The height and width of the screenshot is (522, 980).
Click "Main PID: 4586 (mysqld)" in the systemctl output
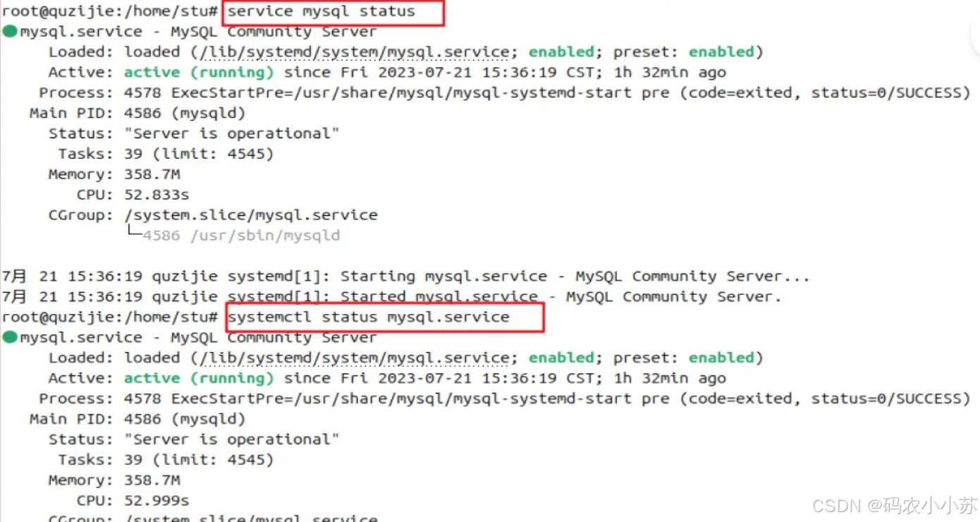(x=137, y=420)
